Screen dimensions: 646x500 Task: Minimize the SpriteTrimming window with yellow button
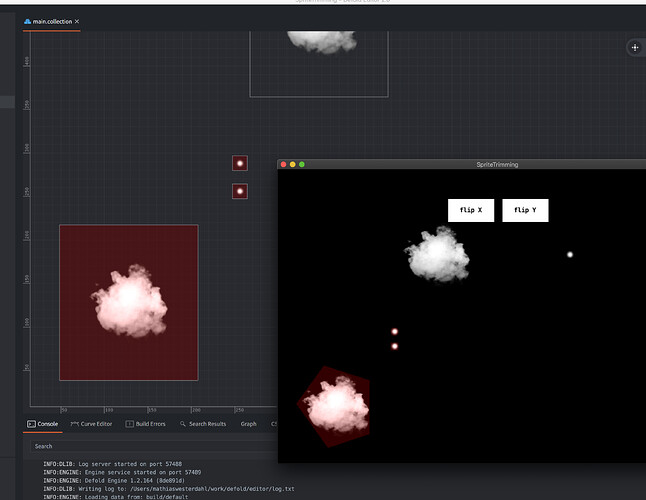pos(293,164)
